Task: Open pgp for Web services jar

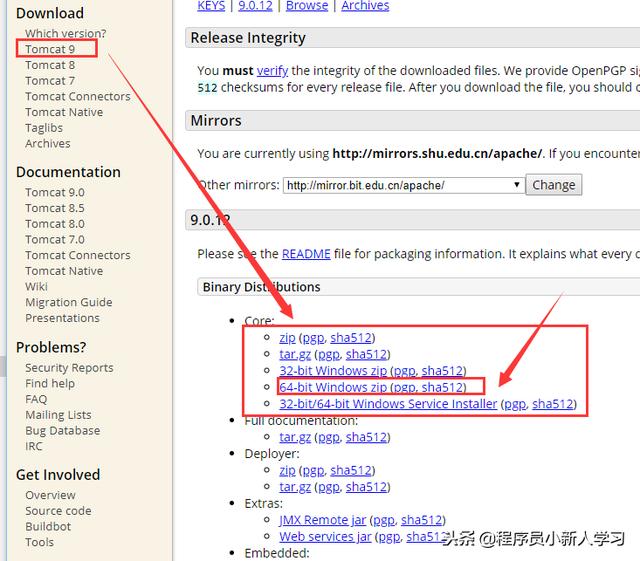Action: click(389, 537)
